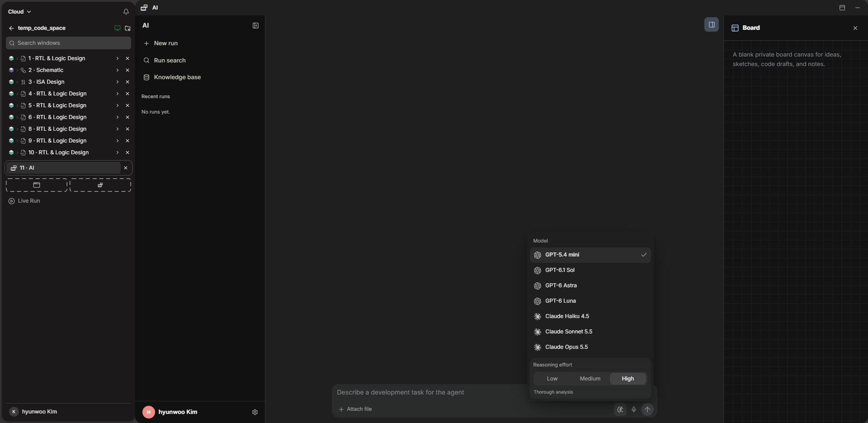Go back from temp_code_space
This screenshot has height=423, width=868.
click(x=11, y=28)
